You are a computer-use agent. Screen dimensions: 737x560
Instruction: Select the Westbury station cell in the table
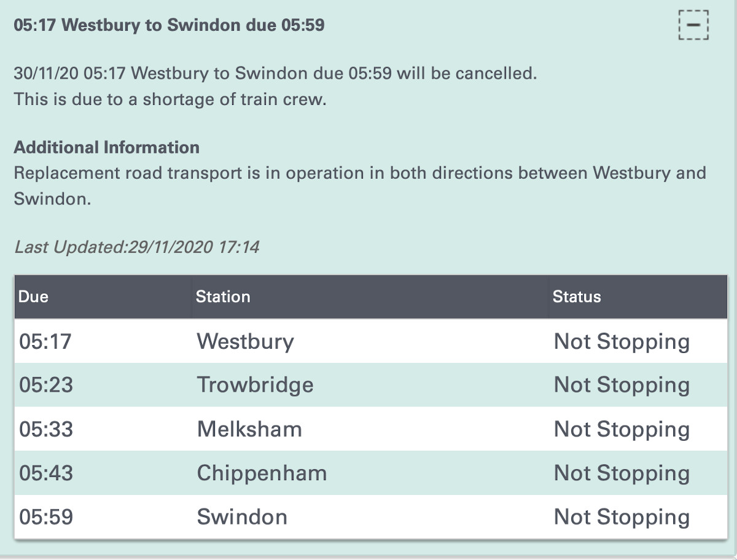tap(245, 341)
